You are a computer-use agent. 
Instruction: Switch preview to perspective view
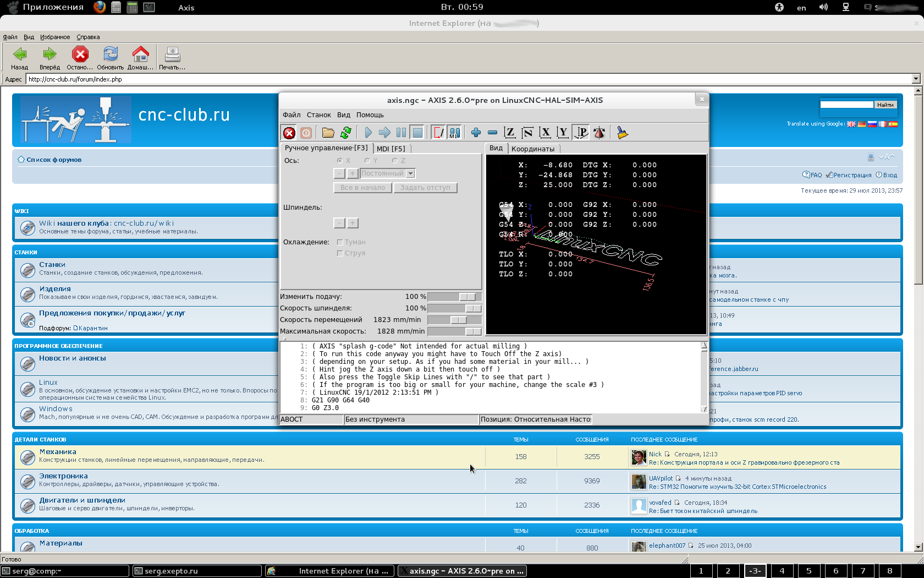581,133
